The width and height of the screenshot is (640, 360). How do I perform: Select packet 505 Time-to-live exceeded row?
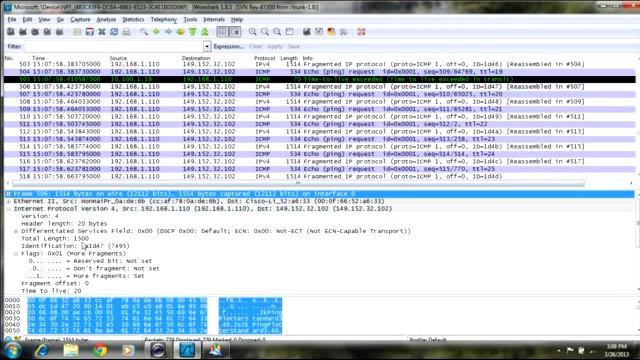[x=320, y=79]
